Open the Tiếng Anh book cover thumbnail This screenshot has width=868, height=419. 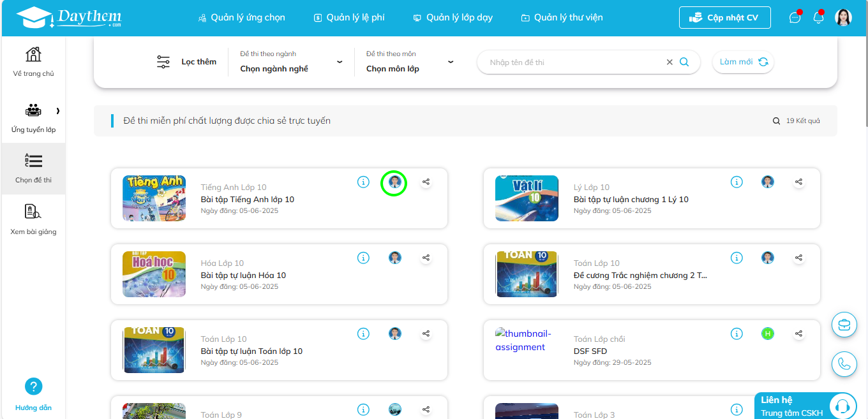154,198
